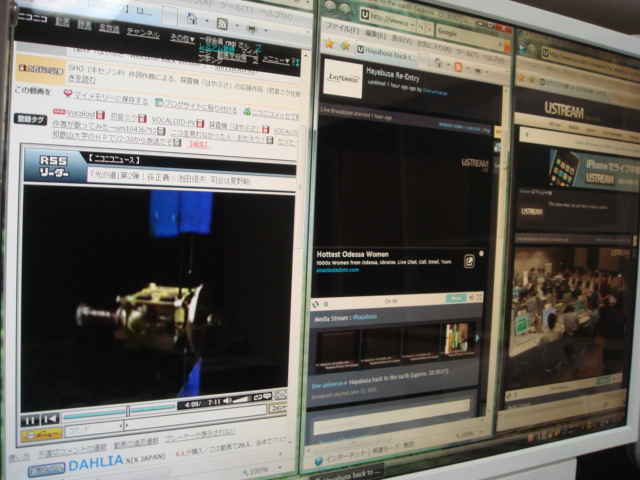640x480 pixels.
Task: Pause the Ustream Hayabusa stream
Action: (x=326, y=304)
